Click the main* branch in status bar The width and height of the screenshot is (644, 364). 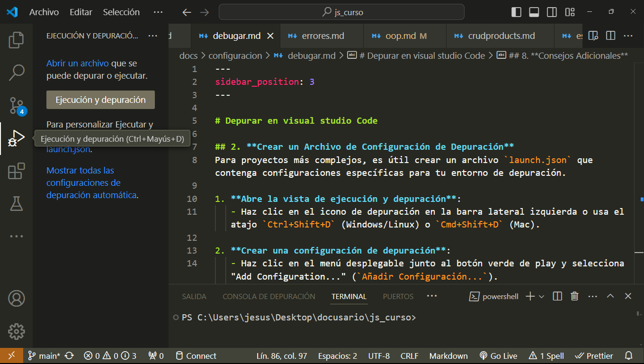[x=44, y=356]
